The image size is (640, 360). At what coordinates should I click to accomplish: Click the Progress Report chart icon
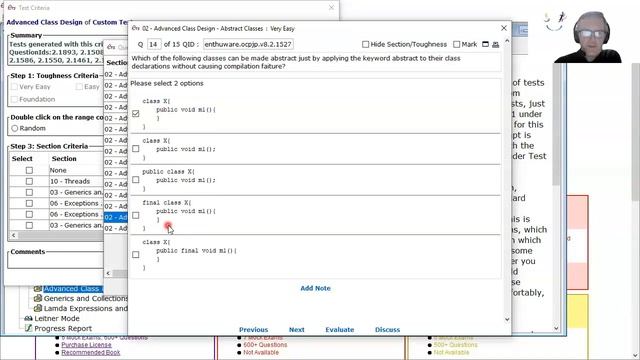[x=28, y=328]
